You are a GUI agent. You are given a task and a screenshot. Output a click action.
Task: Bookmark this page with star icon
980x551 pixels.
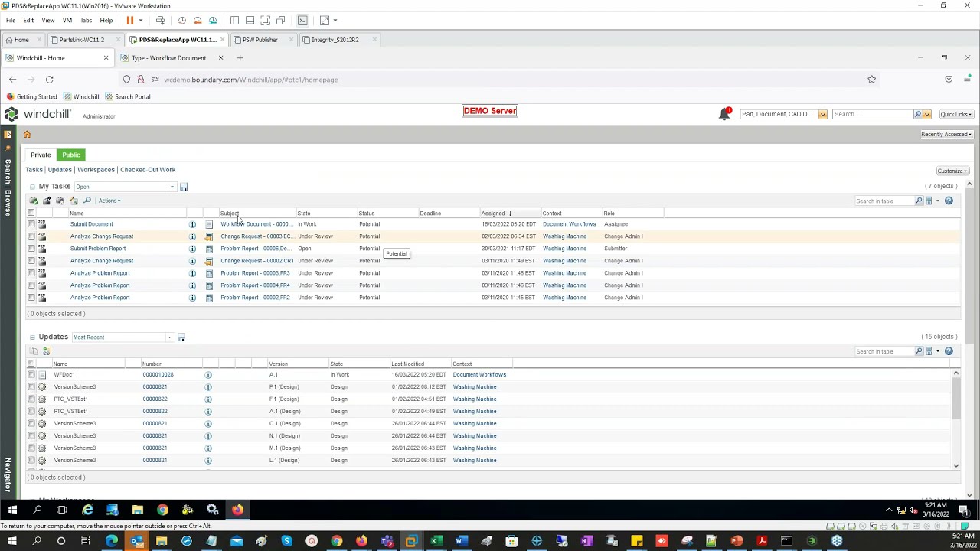coord(871,80)
